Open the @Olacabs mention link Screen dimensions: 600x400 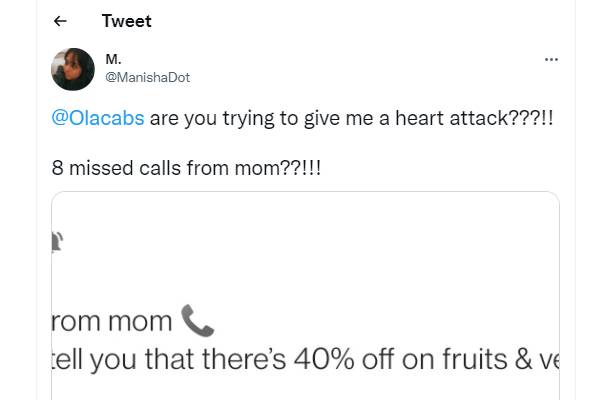(x=98, y=118)
